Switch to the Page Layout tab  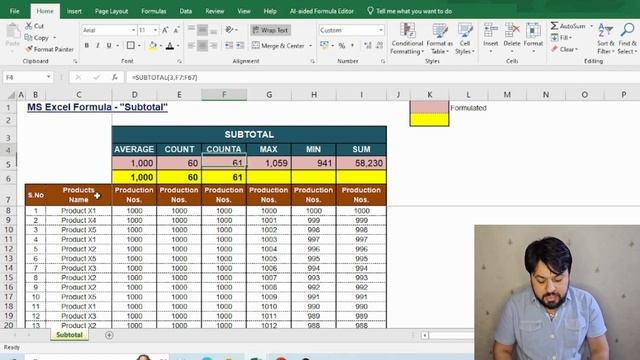pos(111,11)
